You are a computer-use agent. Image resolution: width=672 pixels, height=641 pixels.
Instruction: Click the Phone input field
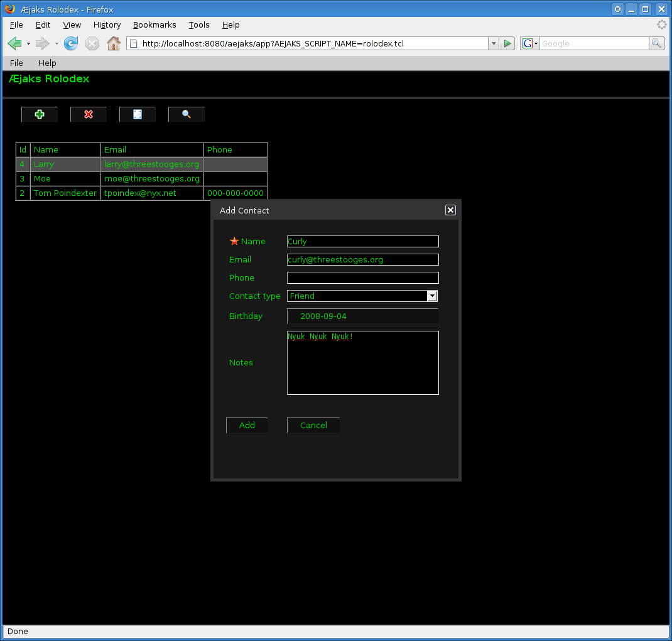362,278
